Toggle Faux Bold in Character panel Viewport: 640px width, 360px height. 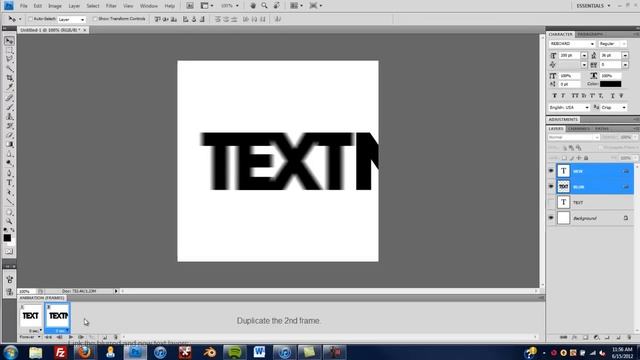tap(554, 96)
